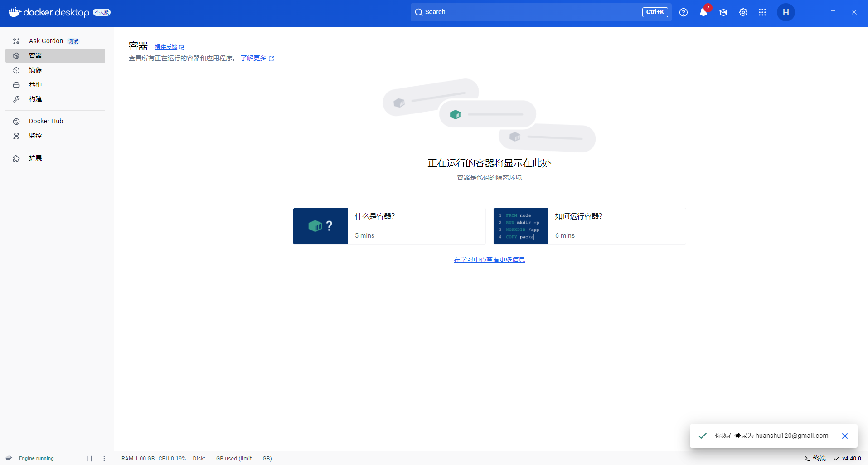The image size is (868, 465).
Task: Open the 构建 builds section
Action: click(55, 99)
